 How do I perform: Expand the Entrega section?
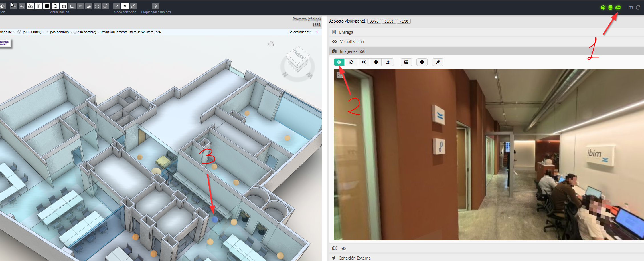(487, 32)
